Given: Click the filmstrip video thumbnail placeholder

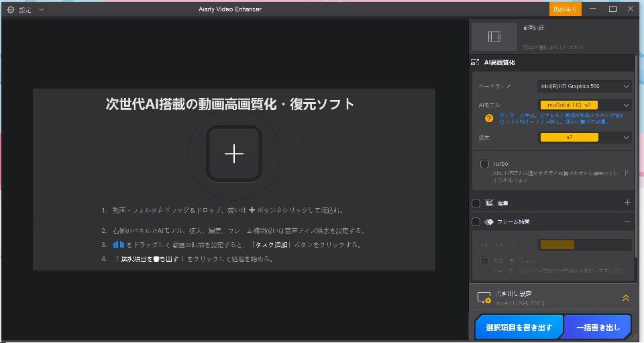Looking at the screenshot, I should pos(494,36).
